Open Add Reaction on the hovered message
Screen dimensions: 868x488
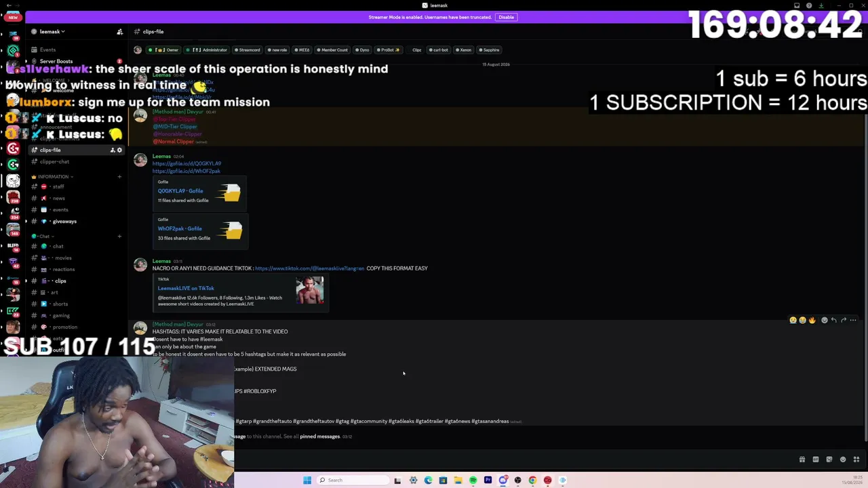click(x=825, y=320)
